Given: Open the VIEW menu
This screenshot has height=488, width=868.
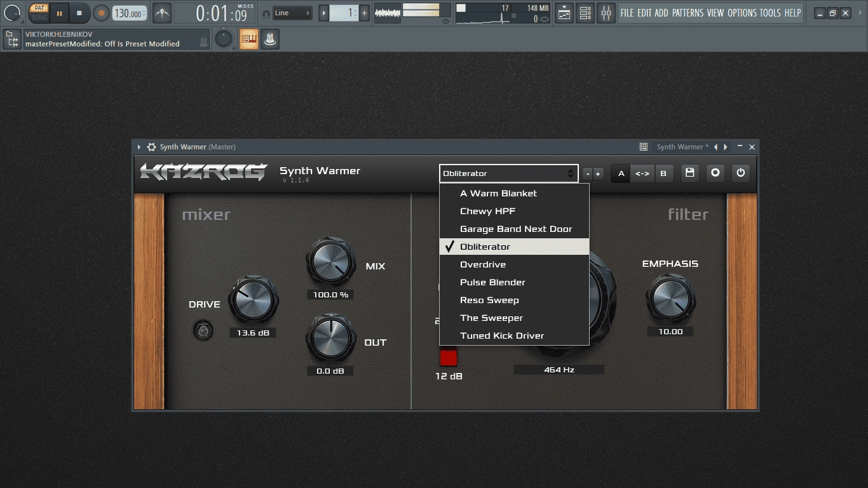Looking at the screenshot, I should click(x=715, y=13).
